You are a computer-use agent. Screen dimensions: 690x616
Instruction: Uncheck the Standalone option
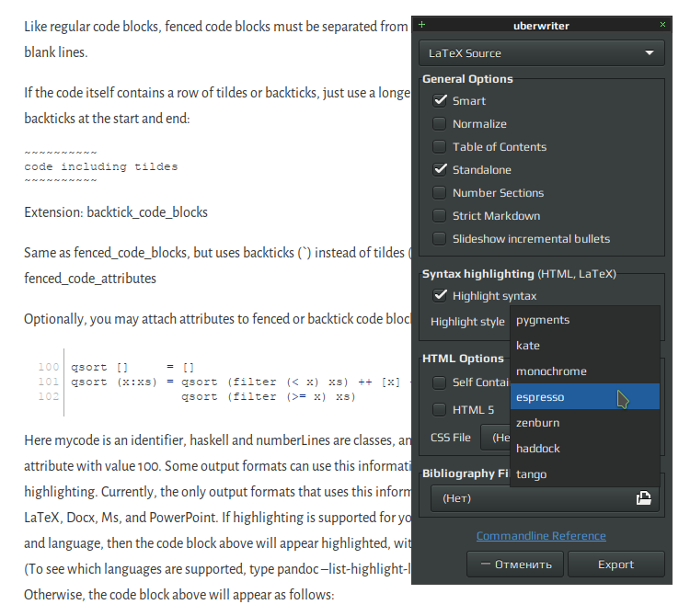(440, 170)
